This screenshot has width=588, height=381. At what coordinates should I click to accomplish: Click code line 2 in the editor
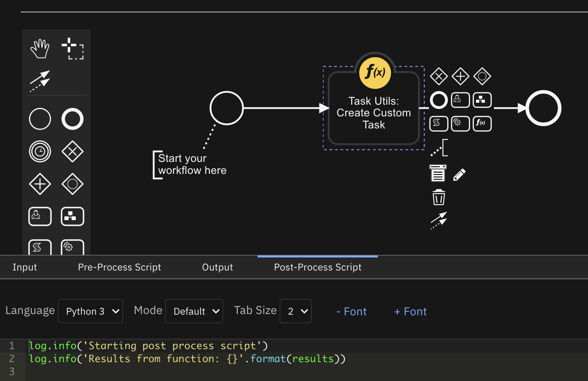[187, 359]
